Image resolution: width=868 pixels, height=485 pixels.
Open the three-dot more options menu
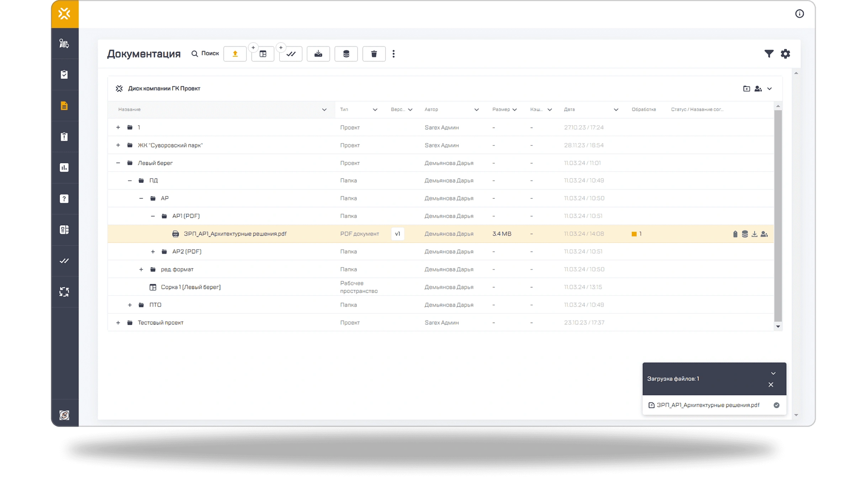pos(393,54)
